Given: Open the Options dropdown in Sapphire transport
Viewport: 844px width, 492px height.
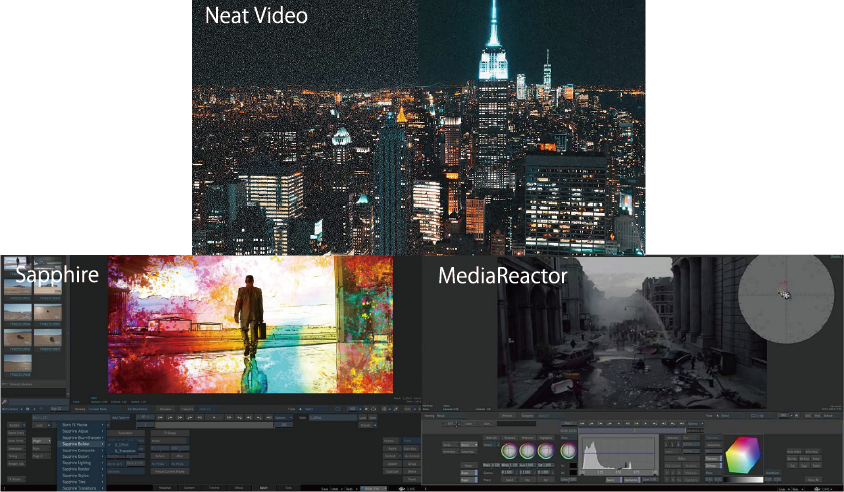Looking at the screenshot, I should click(283, 418).
